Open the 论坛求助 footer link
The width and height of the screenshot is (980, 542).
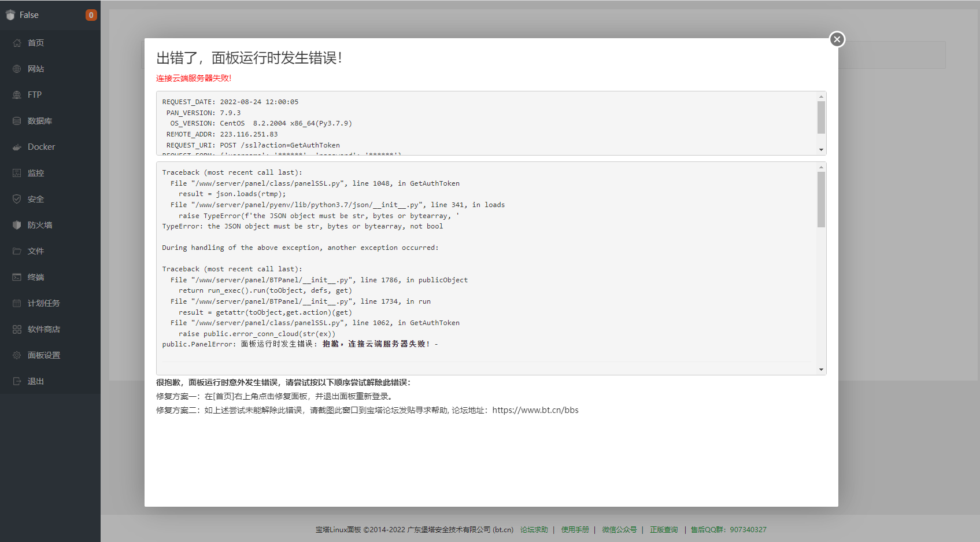534,530
